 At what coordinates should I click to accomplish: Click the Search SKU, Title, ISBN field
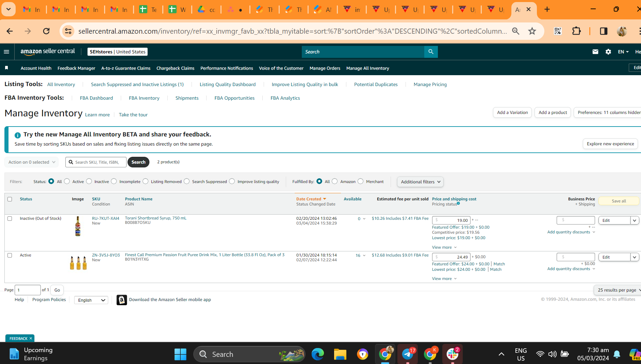pyautogui.click(x=96, y=162)
